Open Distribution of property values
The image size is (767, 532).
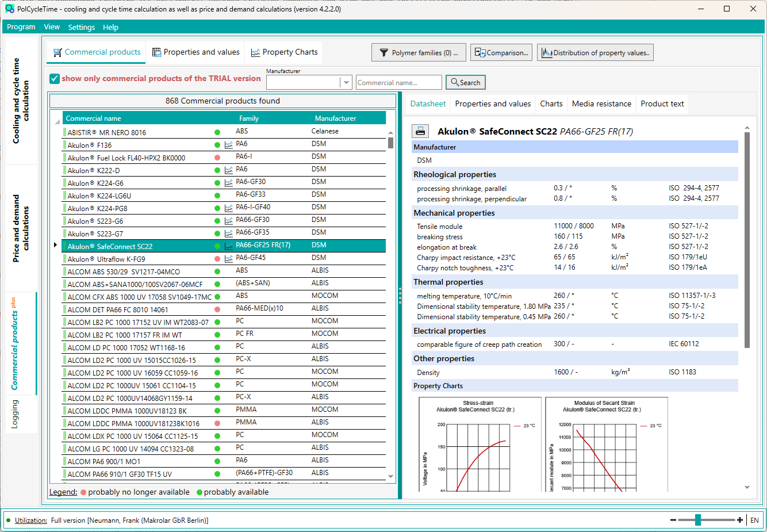(596, 52)
